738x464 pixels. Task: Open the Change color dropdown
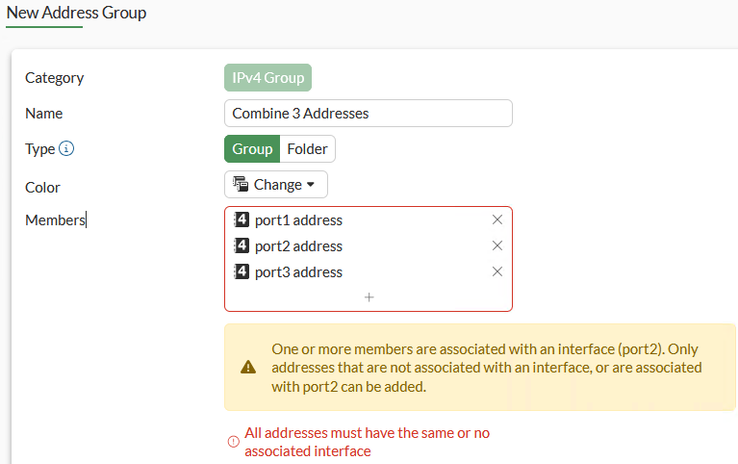[276, 184]
